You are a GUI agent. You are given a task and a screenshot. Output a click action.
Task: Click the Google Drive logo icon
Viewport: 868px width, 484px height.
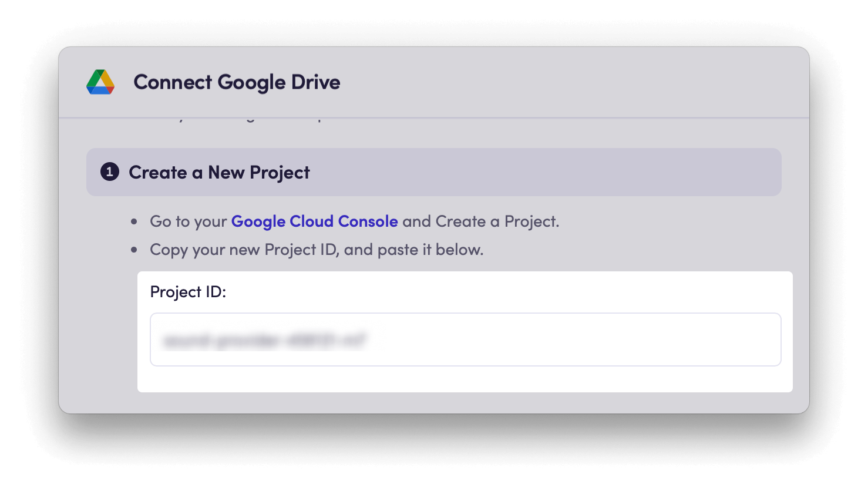pos(100,82)
